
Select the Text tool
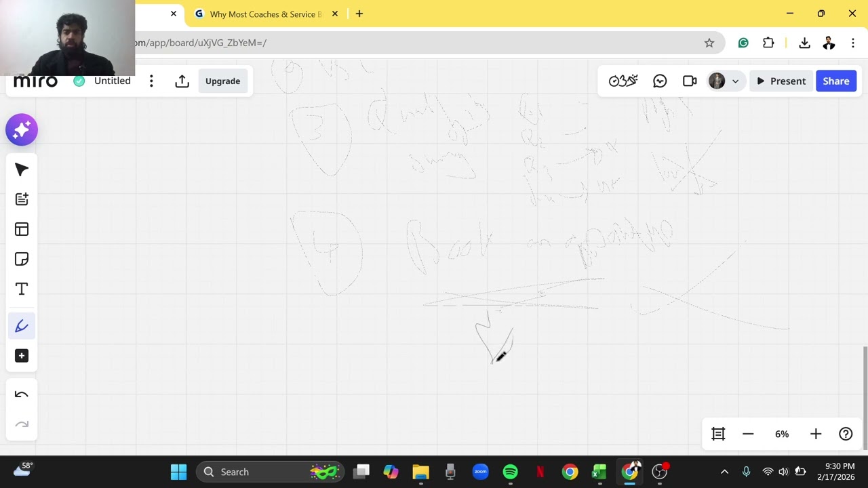22,289
